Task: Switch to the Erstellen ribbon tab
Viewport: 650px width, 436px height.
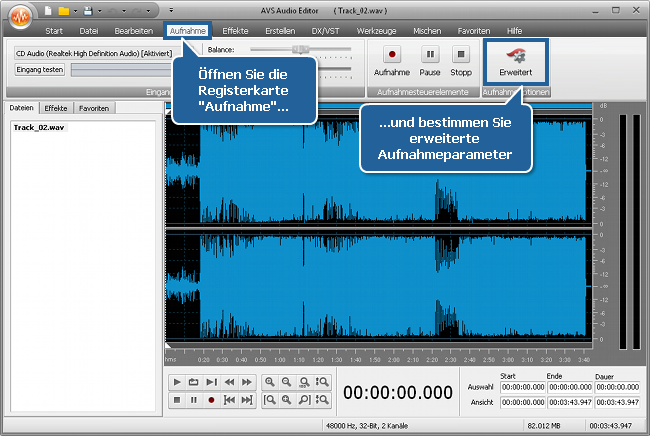Action: coord(280,31)
